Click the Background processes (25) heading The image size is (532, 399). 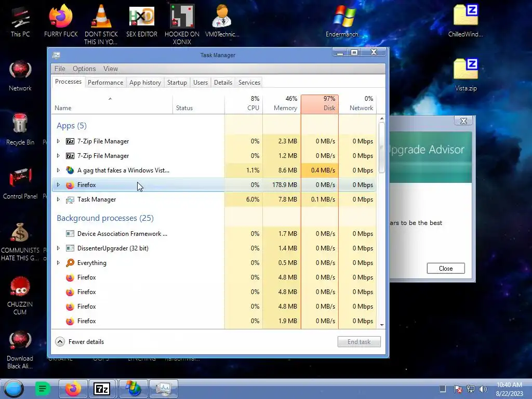(105, 218)
